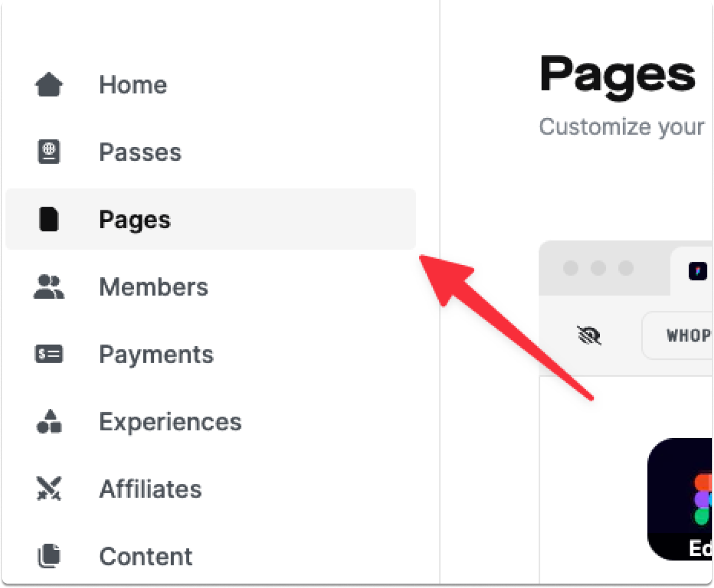Open the Passes menu item
This screenshot has height=588, width=714.
[x=140, y=152]
